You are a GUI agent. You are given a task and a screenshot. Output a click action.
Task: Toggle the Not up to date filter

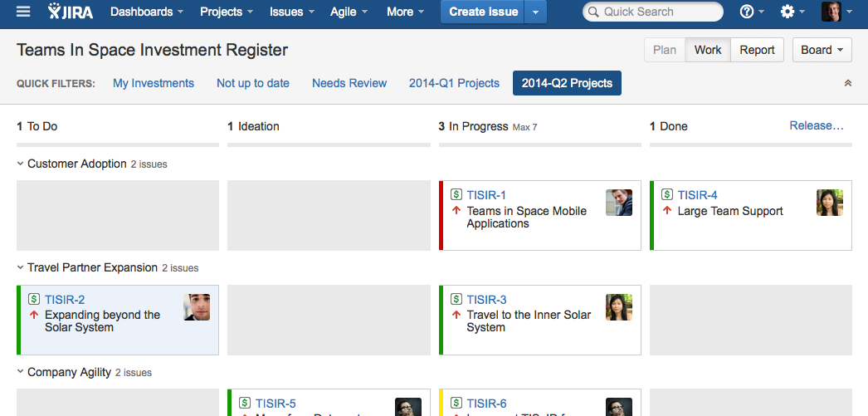tap(253, 83)
